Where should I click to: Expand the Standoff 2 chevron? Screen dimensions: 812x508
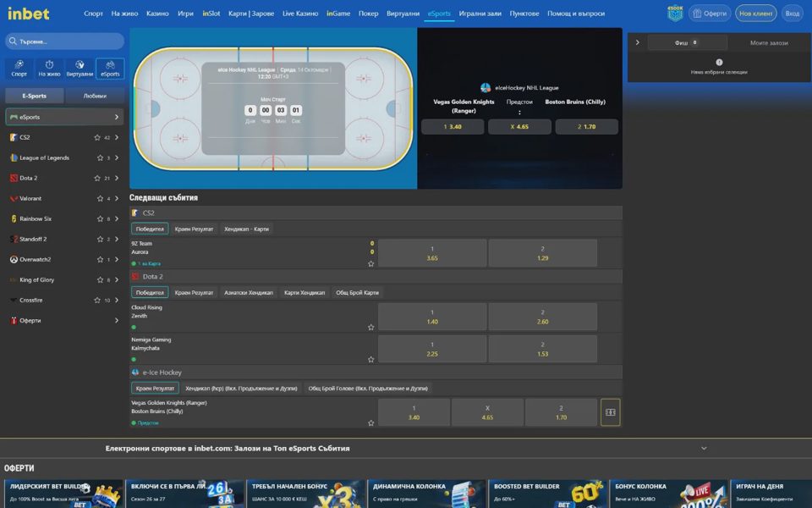pos(117,239)
